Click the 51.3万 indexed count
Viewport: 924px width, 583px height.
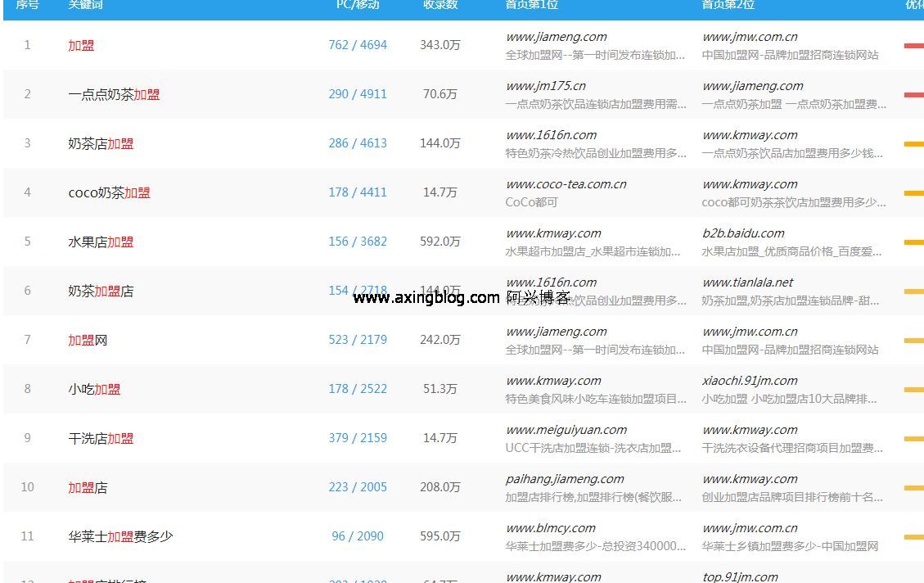pyautogui.click(x=440, y=389)
